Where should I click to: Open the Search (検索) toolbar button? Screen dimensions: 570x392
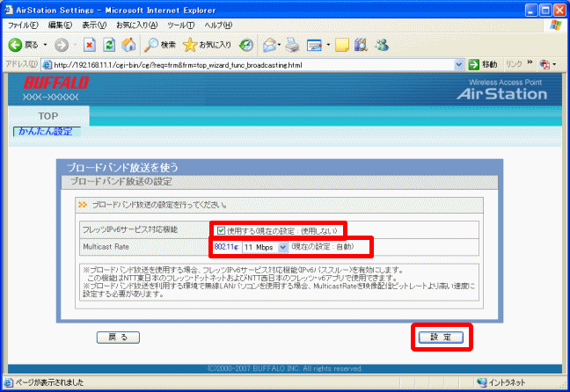tap(160, 44)
